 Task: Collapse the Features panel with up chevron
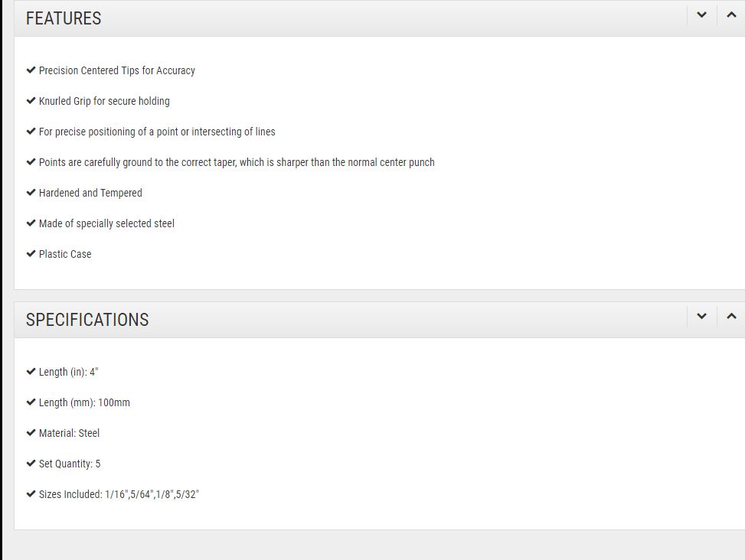[x=731, y=15]
